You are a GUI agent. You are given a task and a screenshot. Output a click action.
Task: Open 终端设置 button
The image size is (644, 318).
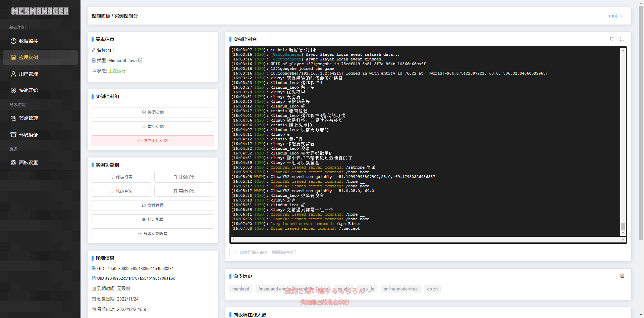[x=121, y=177]
